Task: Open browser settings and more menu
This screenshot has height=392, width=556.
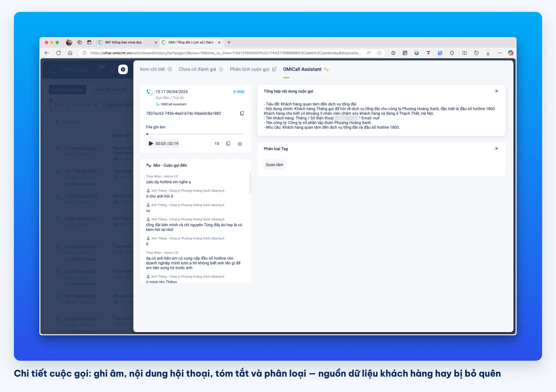Action: click(x=500, y=53)
